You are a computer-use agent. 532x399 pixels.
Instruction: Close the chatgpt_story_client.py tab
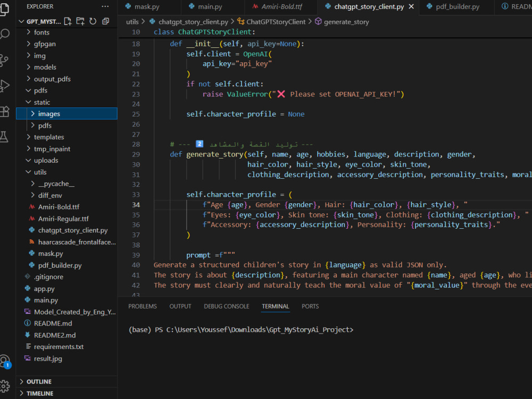(x=411, y=6)
